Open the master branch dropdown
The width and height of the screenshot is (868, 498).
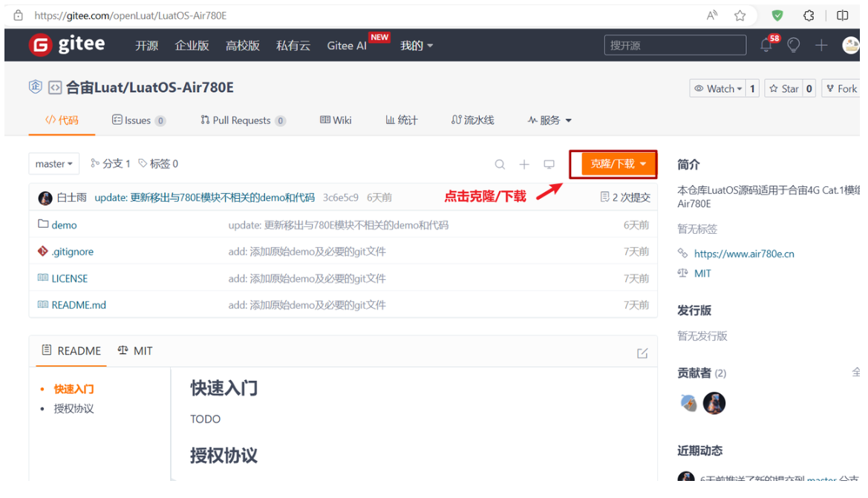[x=53, y=164]
